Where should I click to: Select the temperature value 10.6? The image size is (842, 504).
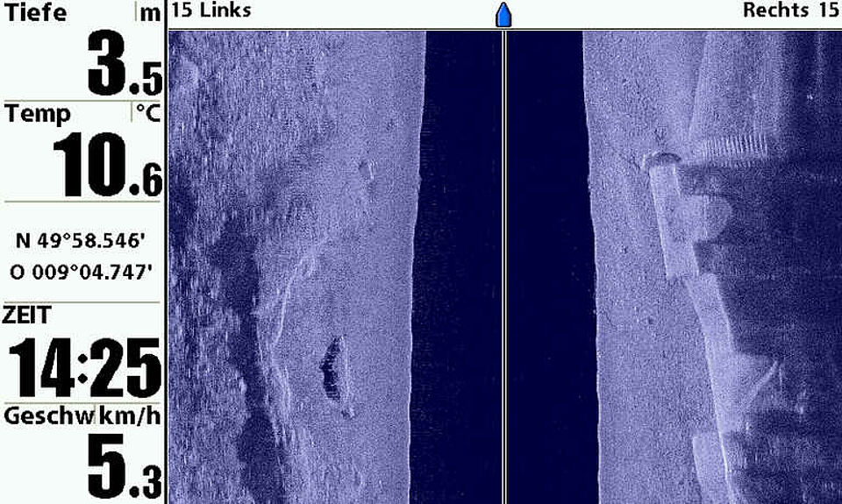108,165
